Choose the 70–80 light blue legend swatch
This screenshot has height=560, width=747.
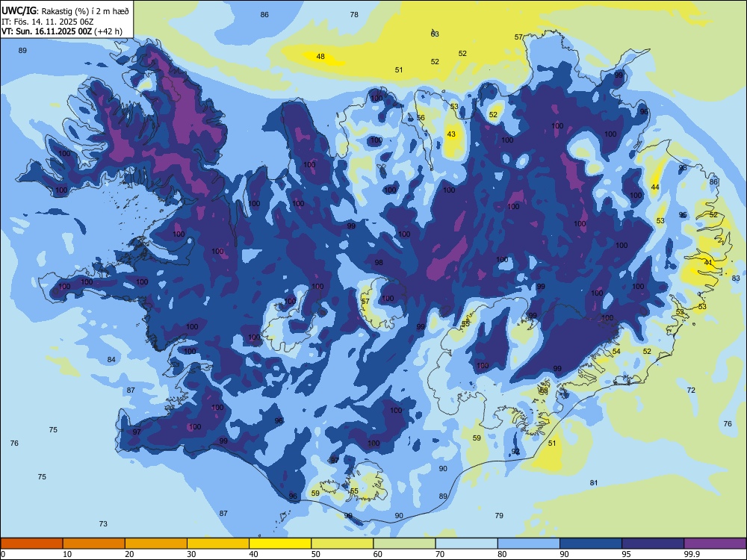pos(467,544)
